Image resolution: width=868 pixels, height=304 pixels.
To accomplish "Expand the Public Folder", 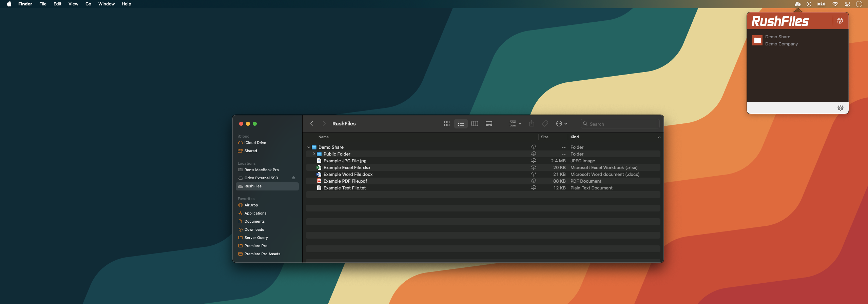I will [314, 154].
